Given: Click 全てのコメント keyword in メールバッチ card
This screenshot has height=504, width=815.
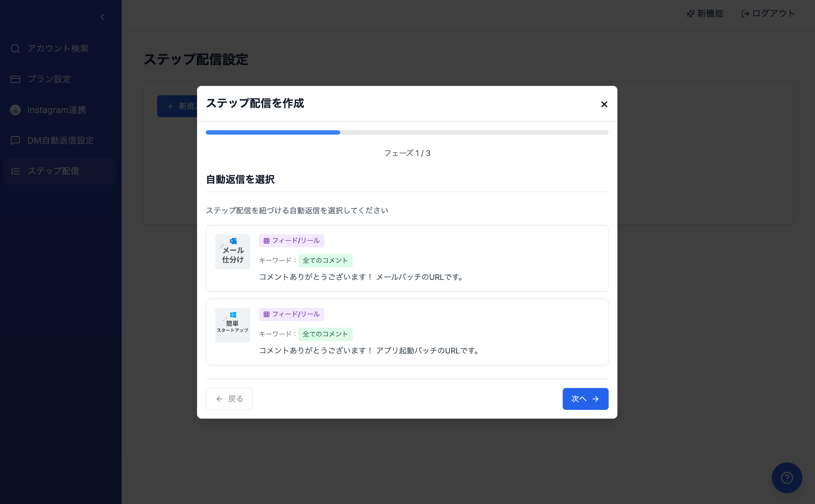Looking at the screenshot, I should tap(325, 261).
